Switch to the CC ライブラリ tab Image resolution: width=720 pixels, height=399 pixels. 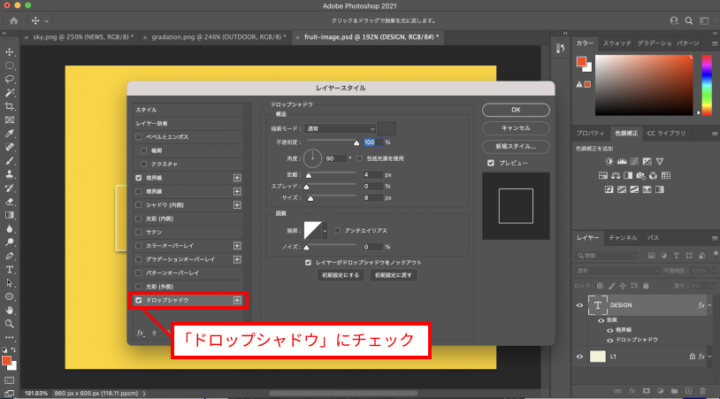[x=666, y=133]
